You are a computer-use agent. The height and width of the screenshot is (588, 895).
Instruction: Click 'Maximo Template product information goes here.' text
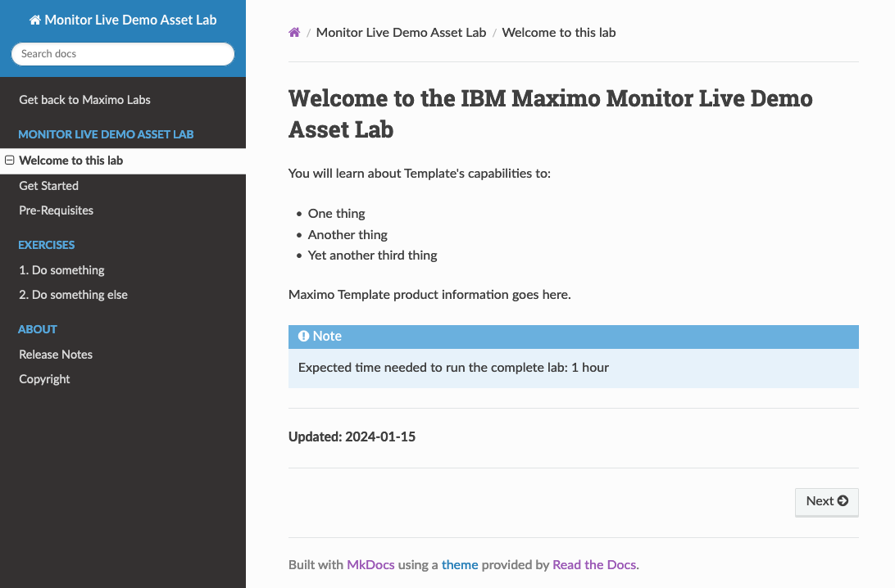(x=429, y=295)
